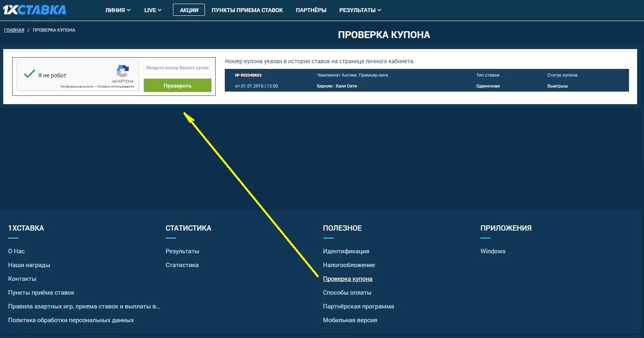Open the Условия использования captcha link

(115, 87)
